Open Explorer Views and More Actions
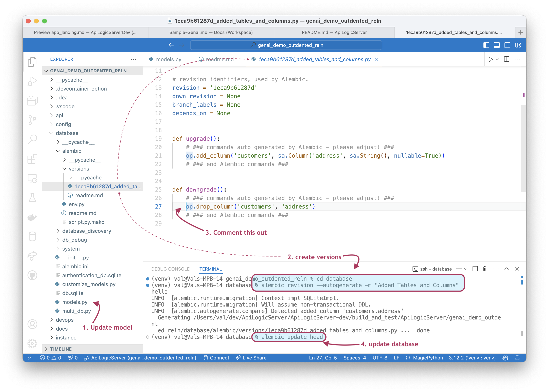549x392 pixels. [x=133, y=59]
